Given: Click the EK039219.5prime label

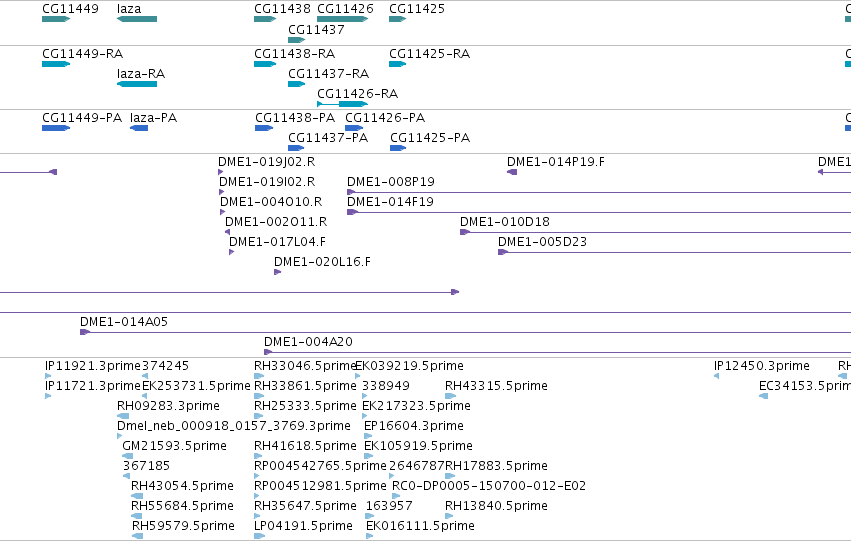Looking at the screenshot, I should point(409,366).
